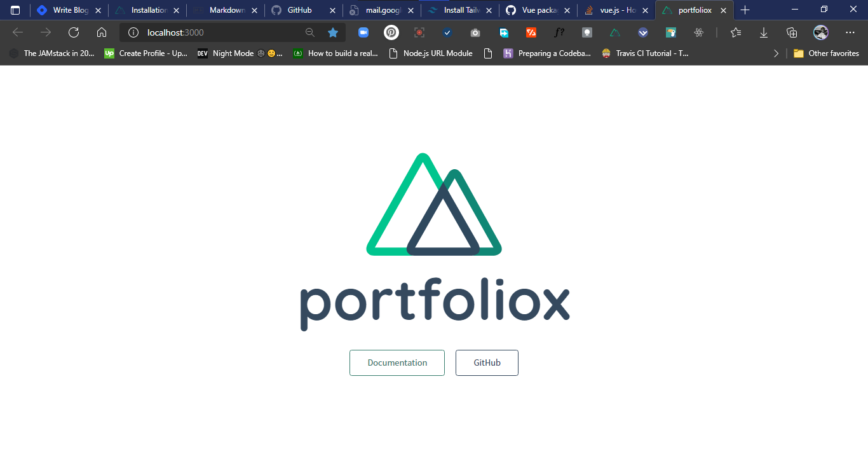
Task: Open the Zoom extension icon
Action: click(x=363, y=32)
